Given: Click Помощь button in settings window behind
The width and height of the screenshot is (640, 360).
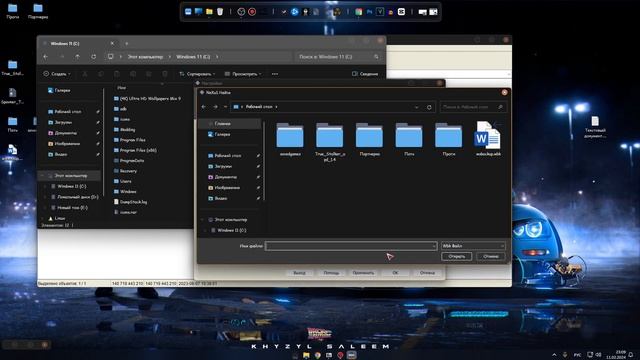Looking at the screenshot, I should tap(331, 273).
